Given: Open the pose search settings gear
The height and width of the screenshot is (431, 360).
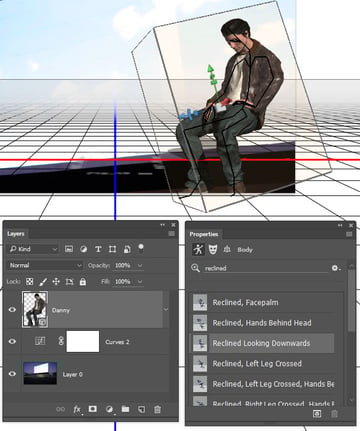Looking at the screenshot, I should pyautogui.click(x=336, y=268).
